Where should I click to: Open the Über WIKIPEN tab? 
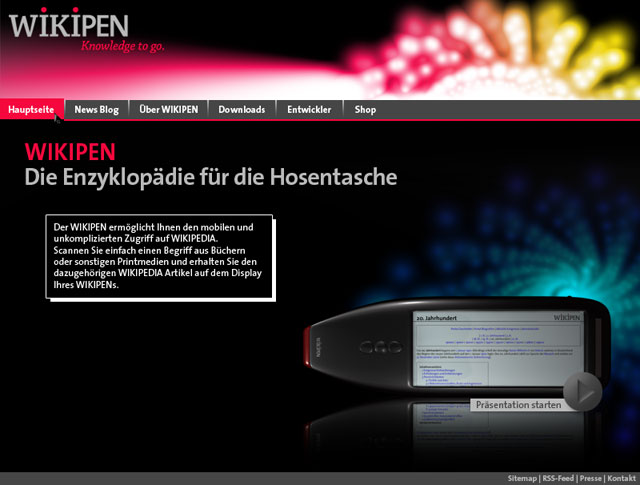169,110
